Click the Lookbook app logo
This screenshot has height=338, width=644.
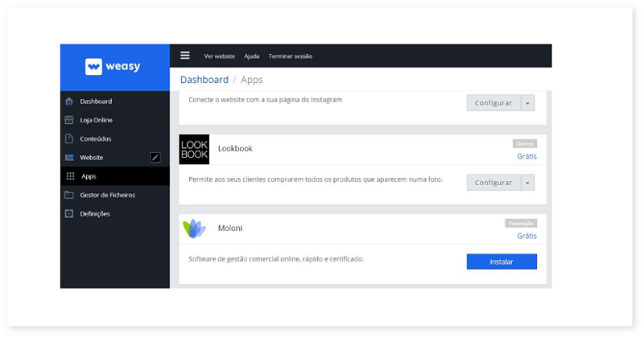pos(194,150)
